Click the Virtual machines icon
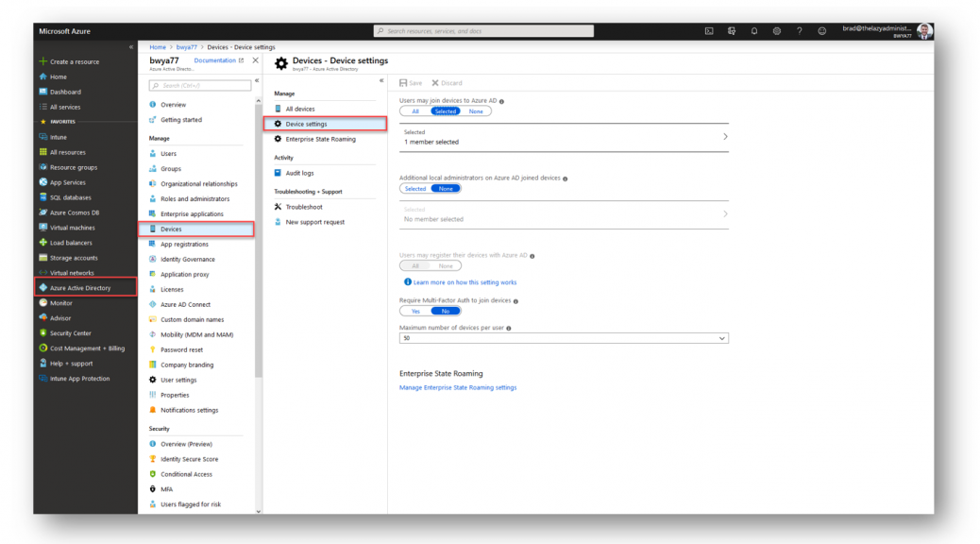This screenshot has width=980, height=544. 43,228
